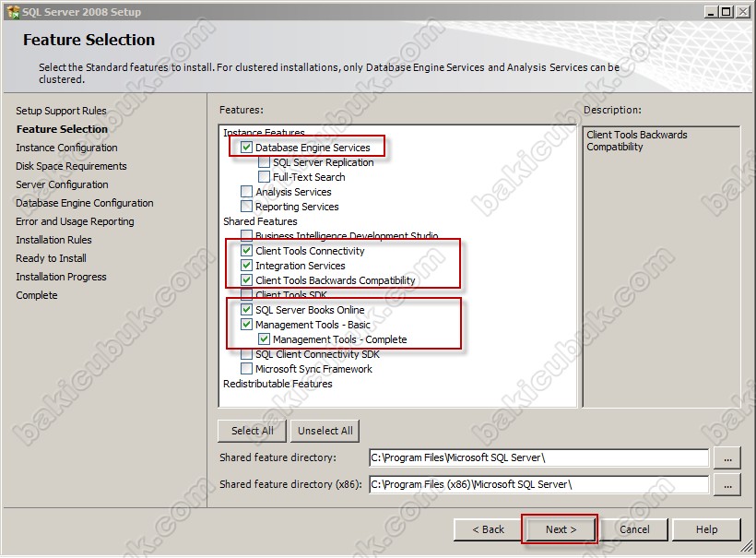Select Server Configuration step
Viewport: 756px width, 558px height.
coord(62,184)
